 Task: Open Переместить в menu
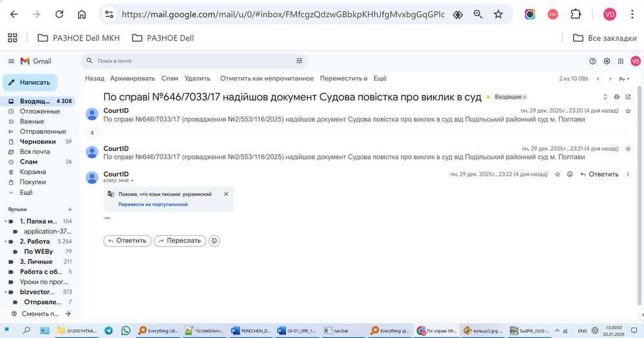[344, 79]
